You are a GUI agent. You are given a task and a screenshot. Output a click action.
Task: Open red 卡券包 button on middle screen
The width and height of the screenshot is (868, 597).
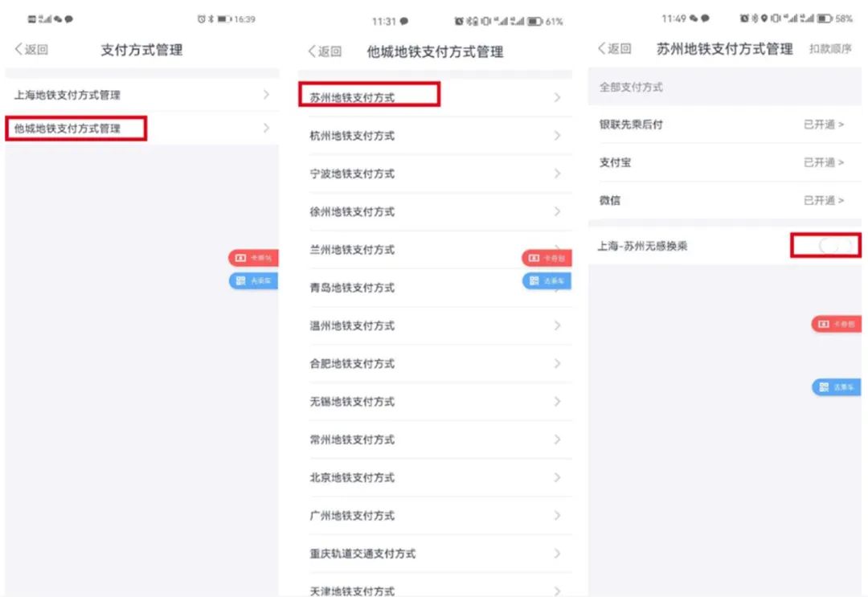pyautogui.click(x=547, y=258)
